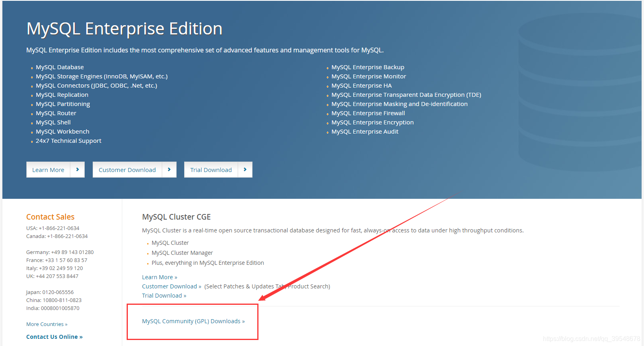The height and width of the screenshot is (346, 644).
Task: Select MySQL Router list item
Action: click(x=56, y=113)
